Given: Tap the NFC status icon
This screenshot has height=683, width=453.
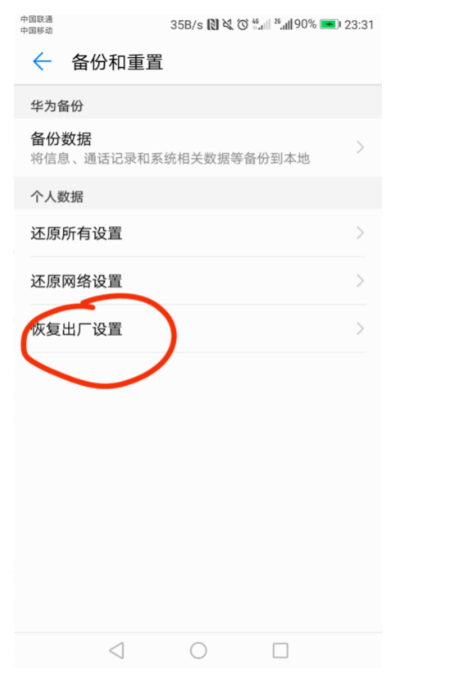Looking at the screenshot, I should click(x=213, y=24).
